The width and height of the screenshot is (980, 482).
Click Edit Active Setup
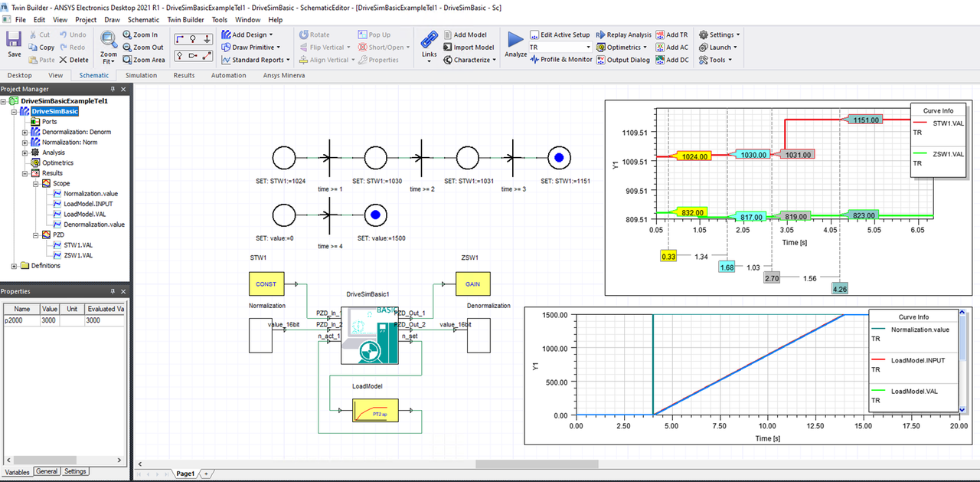(x=560, y=34)
